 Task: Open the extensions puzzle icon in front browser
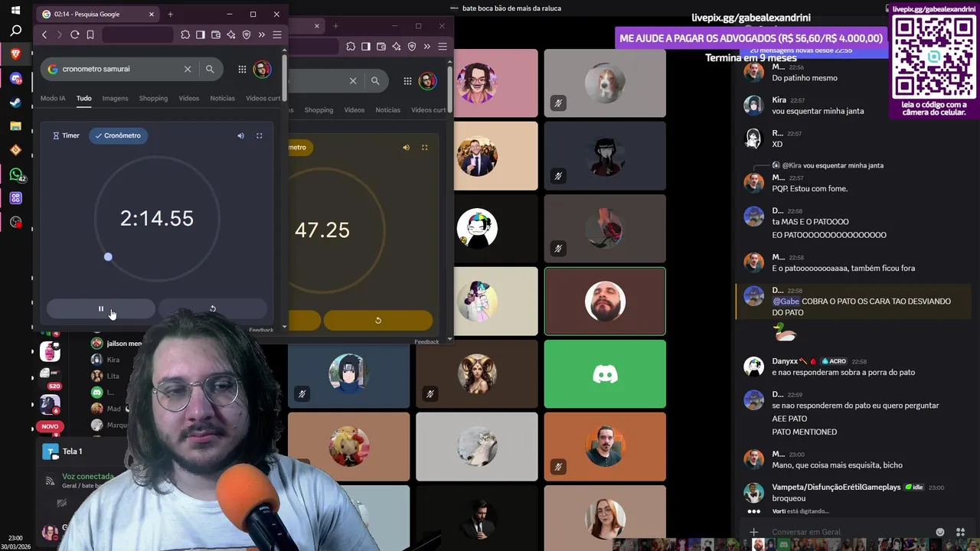tap(185, 35)
